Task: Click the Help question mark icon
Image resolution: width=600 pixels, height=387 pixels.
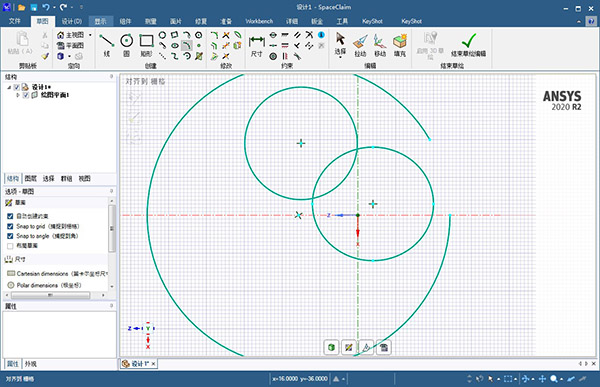Action: click(592, 21)
